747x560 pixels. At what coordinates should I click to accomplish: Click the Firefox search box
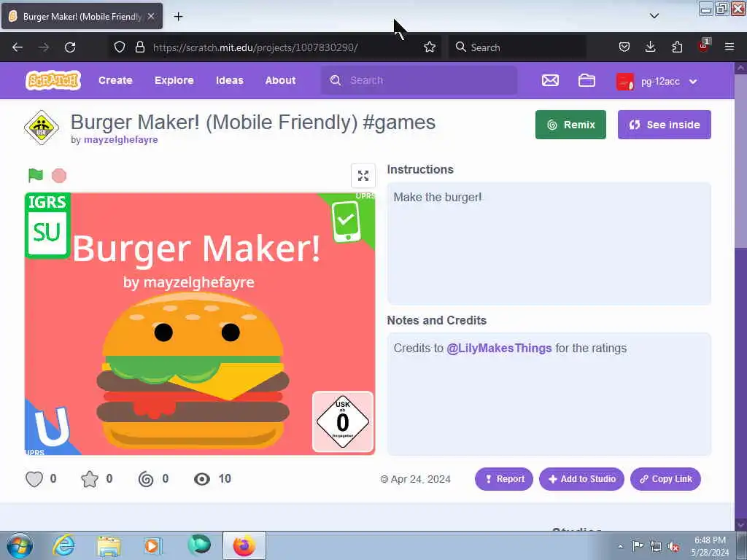(518, 47)
